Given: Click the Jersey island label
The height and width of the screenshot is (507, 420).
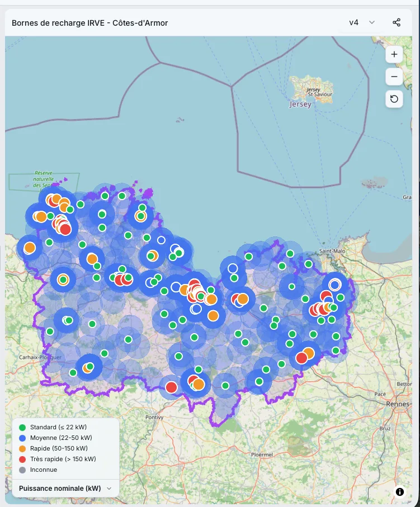Looking at the screenshot, I should [300, 104].
